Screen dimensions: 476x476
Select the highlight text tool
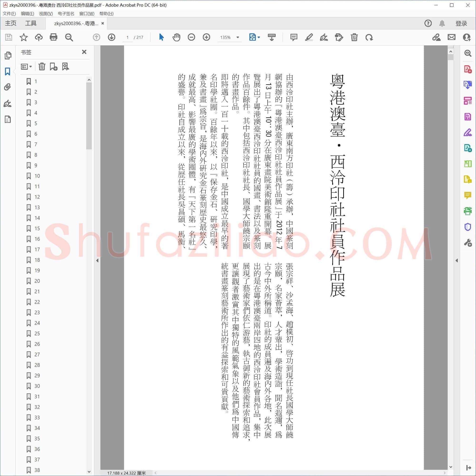pyautogui.click(x=309, y=37)
